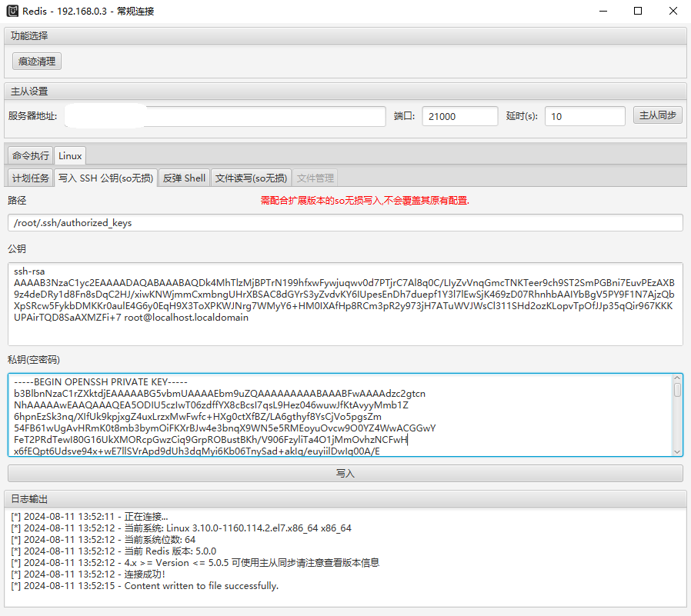Click the BEGIN OPENSSH PRIVATE KEY line
Screen dimensions: 691x616
point(101,381)
